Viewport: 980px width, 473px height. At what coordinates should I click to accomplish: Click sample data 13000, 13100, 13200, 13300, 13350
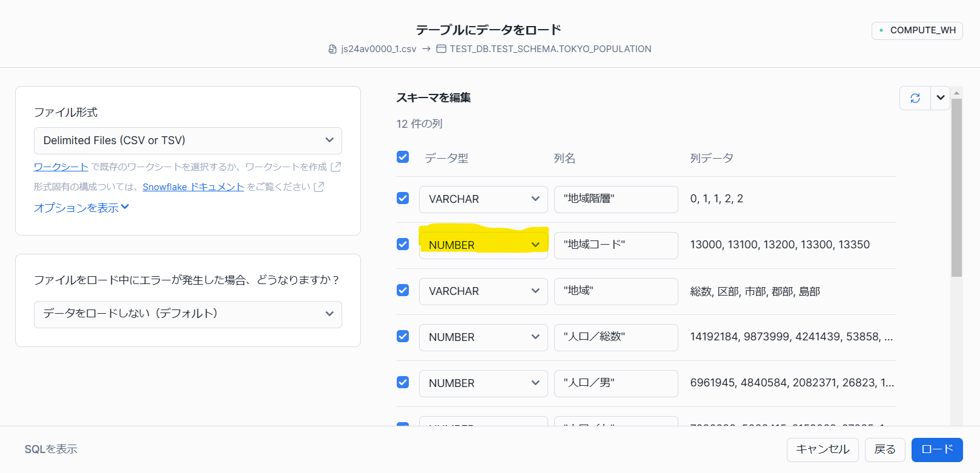pos(780,245)
